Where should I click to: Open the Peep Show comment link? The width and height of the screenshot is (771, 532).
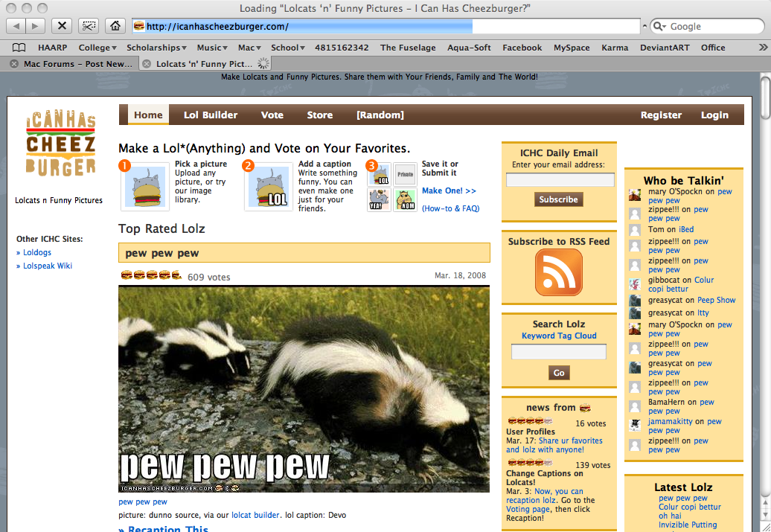click(716, 300)
